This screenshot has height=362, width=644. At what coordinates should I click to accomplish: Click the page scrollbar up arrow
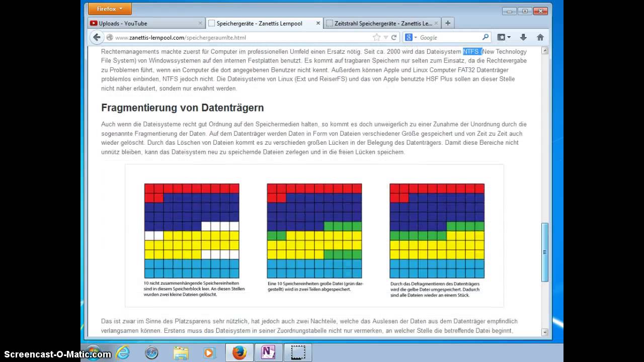(544, 51)
